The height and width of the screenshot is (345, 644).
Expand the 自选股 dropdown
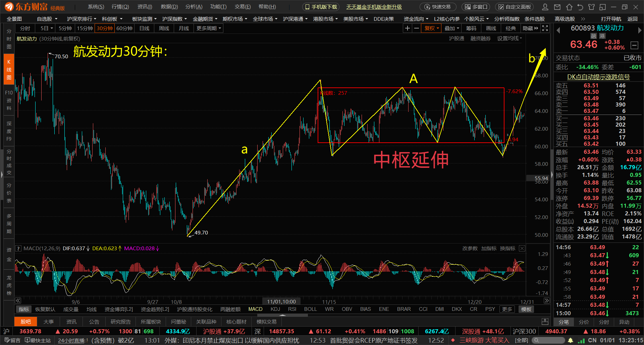coord(47,19)
